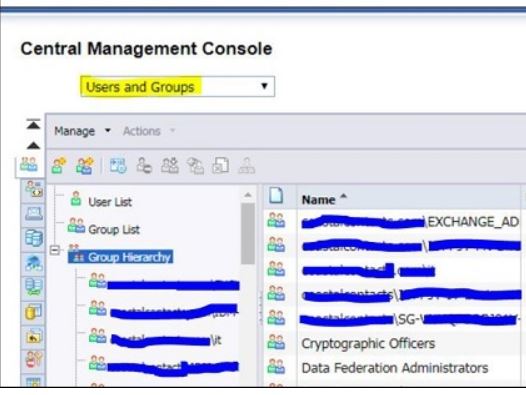Viewport: 526px width, 395px height.
Task: Open the Manage menu
Action: click(82, 131)
